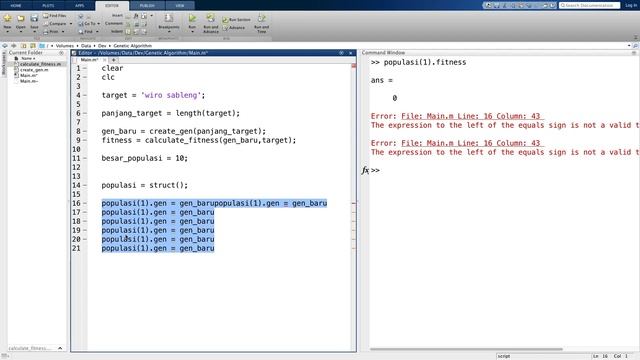The image size is (640, 360).
Task: Click the Genetic Algorithm path segment
Action: point(132,46)
